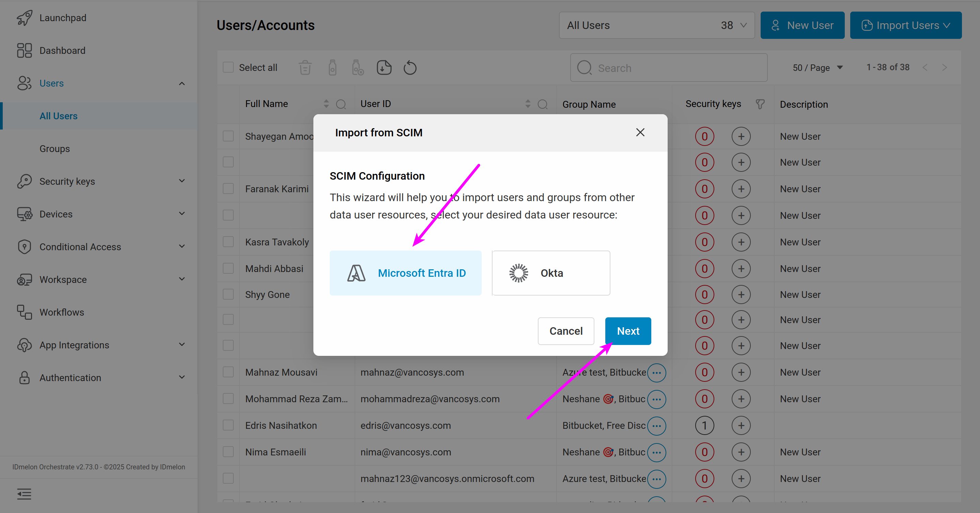Image resolution: width=980 pixels, height=513 pixels.
Task: Check the Shyy Gone row checkbox
Action: [x=228, y=295]
